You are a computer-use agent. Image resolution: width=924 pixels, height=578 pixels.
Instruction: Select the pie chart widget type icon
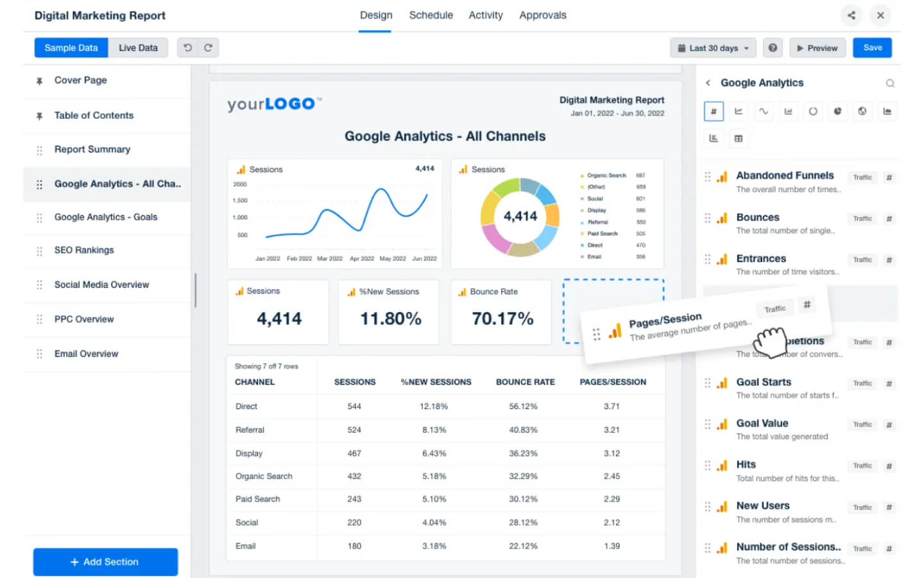(x=838, y=111)
